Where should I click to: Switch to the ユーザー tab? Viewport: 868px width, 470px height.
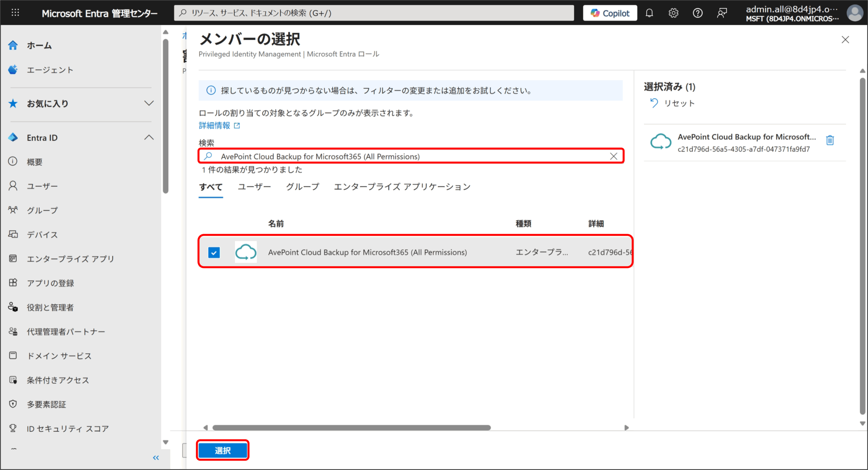(254, 187)
